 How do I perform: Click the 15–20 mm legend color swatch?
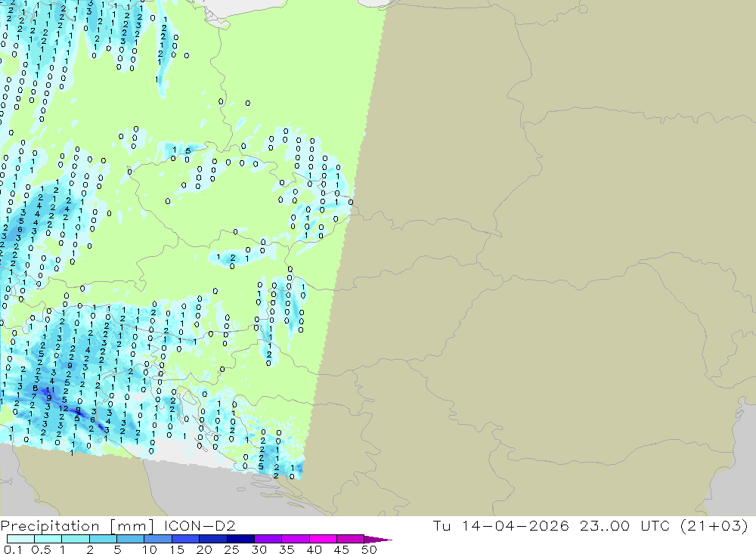[x=186, y=539]
